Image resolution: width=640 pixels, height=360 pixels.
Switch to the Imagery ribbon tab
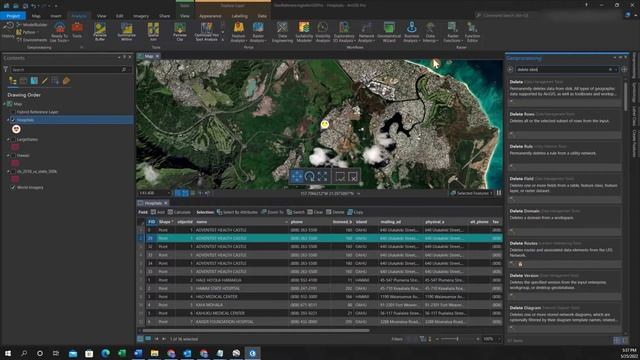141,16
